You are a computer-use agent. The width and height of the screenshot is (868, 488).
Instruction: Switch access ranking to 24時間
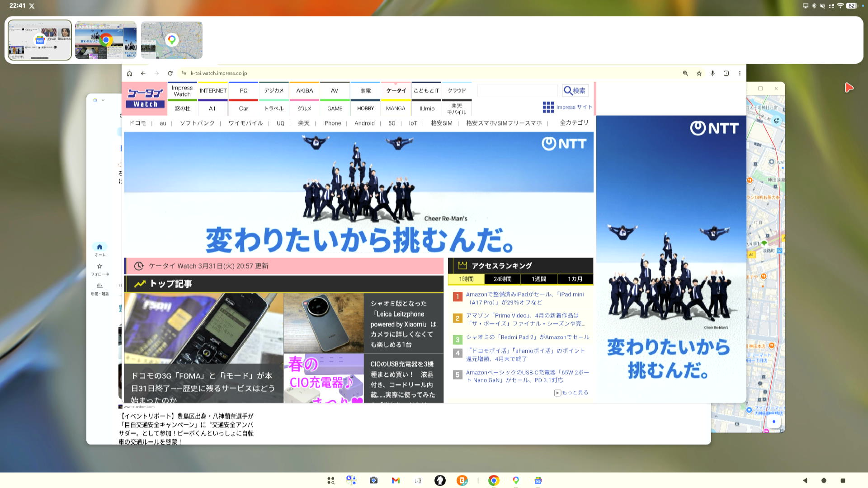point(502,279)
